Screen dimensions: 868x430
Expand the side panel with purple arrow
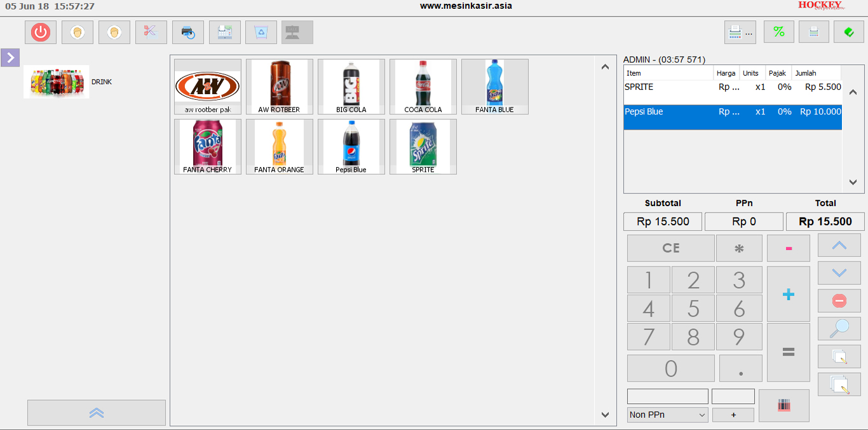(x=10, y=57)
